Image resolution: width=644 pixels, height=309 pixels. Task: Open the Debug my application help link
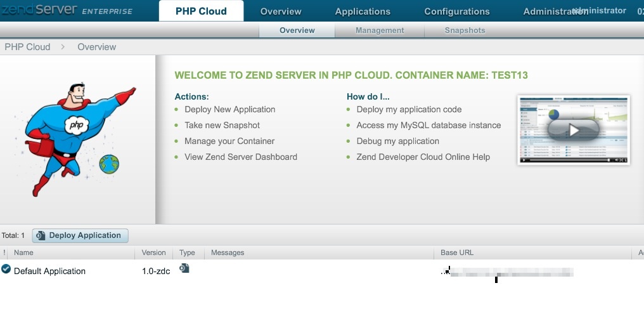(x=398, y=141)
